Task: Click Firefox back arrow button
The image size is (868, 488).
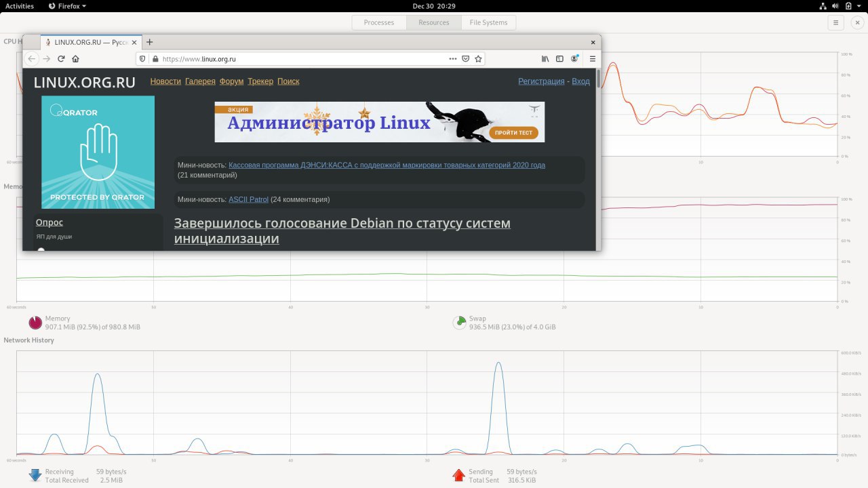Action: 31,59
